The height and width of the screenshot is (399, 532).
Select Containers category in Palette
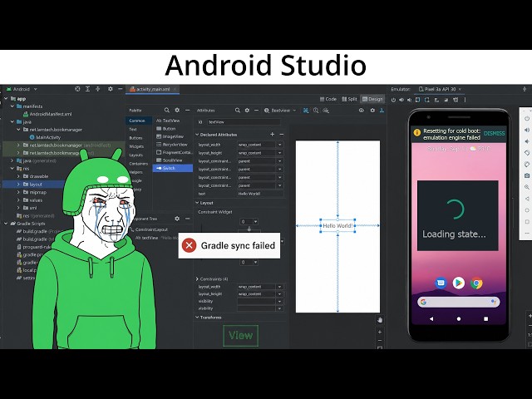139,164
